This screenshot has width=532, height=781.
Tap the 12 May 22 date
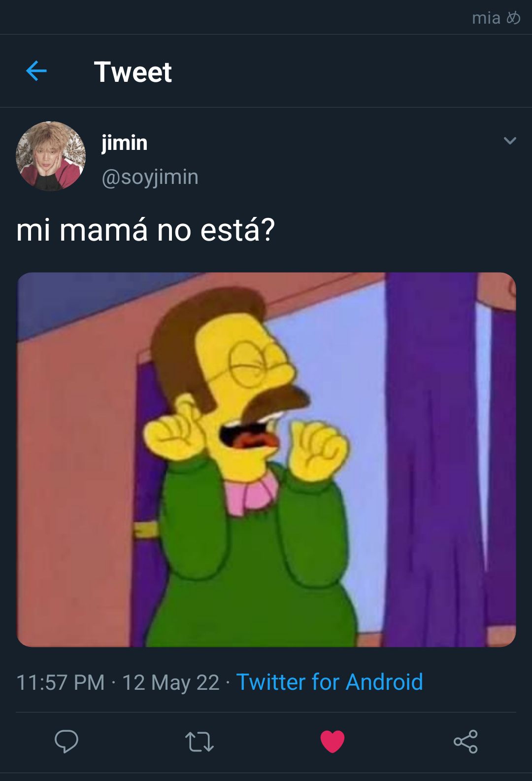170,683
